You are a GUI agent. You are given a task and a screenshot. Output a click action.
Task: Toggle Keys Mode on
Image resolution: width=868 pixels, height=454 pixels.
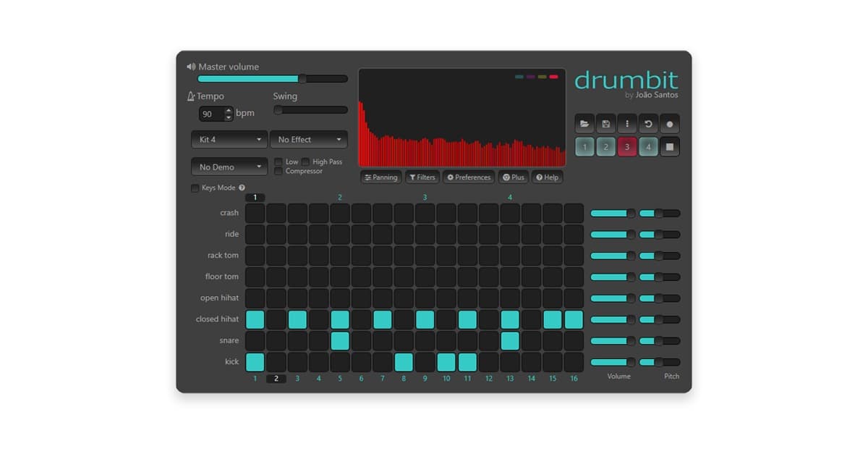(x=195, y=188)
